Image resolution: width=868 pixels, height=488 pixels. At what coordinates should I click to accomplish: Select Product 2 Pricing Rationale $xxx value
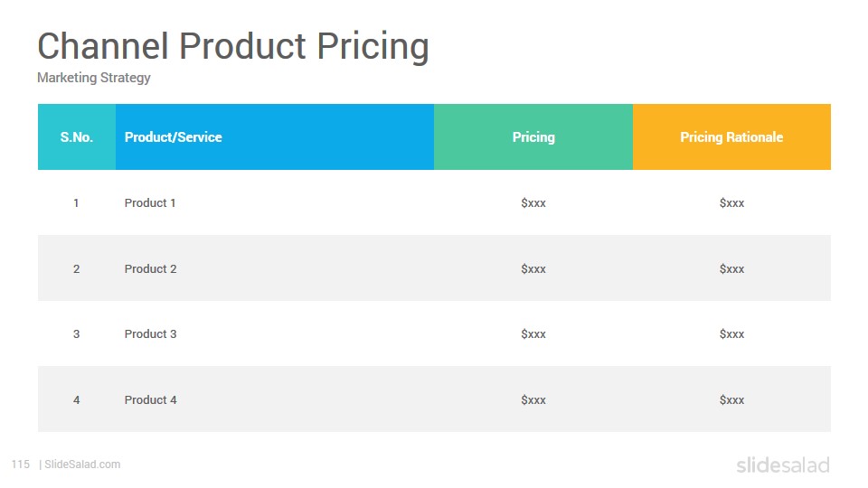coord(731,269)
